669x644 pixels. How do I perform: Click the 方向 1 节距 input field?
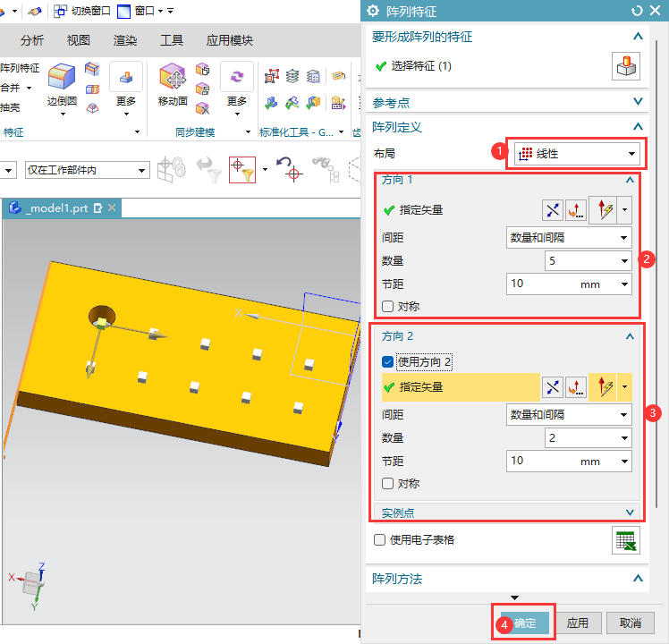click(569, 284)
